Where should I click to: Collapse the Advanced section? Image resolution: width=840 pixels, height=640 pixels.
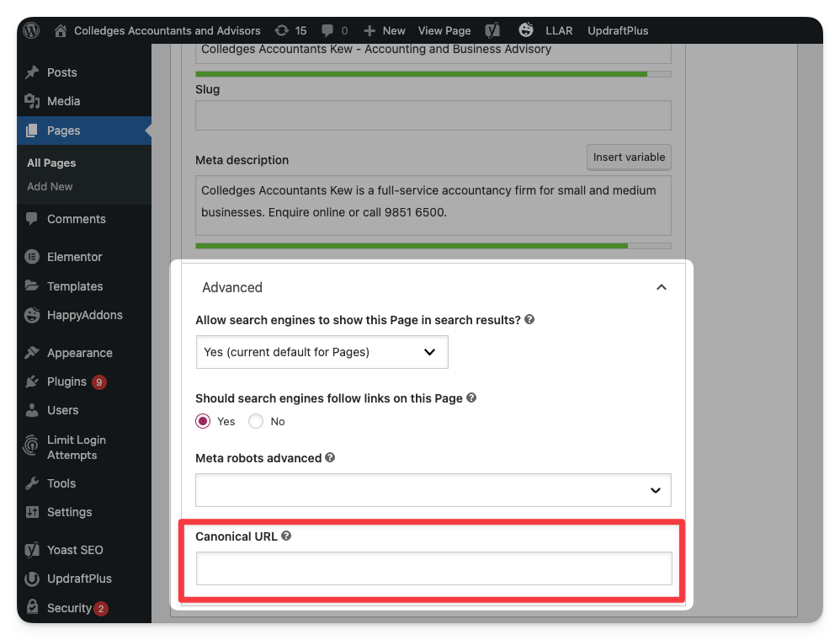coord(662,287)
